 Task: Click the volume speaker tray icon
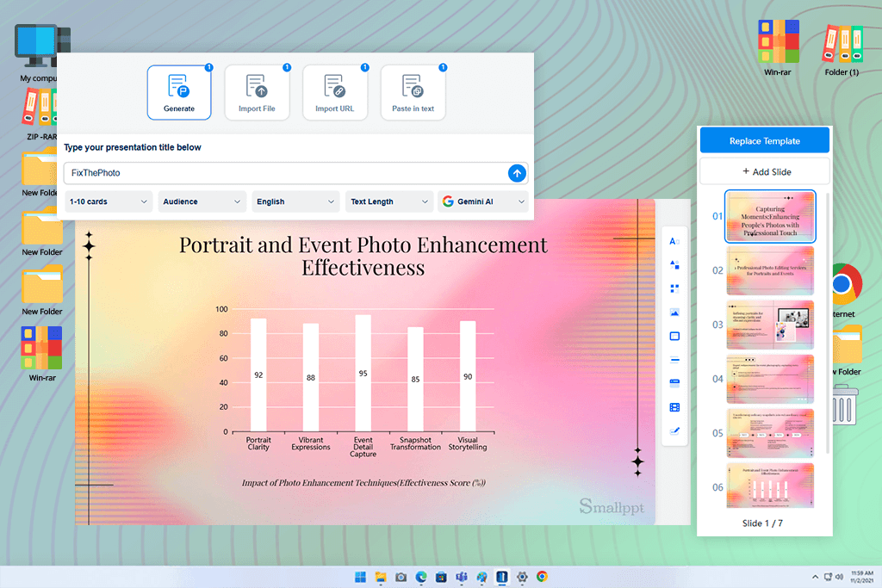click(839, 577)
